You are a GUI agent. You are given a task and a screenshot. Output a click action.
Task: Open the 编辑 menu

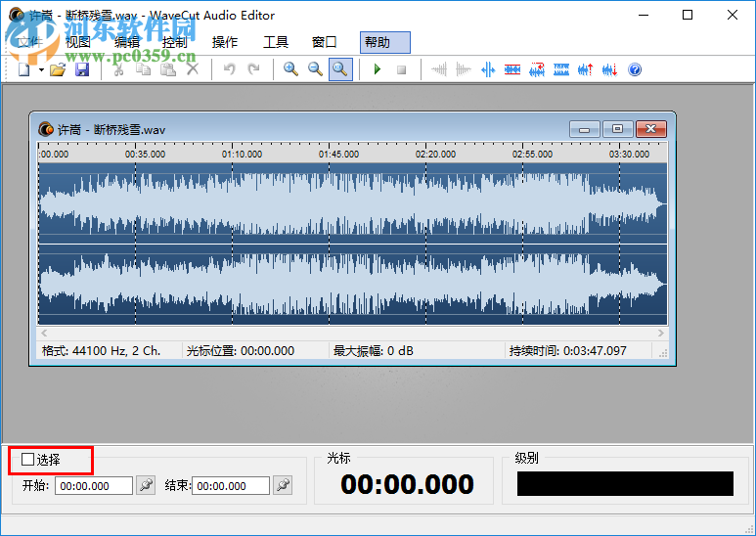tap(127, 42)
